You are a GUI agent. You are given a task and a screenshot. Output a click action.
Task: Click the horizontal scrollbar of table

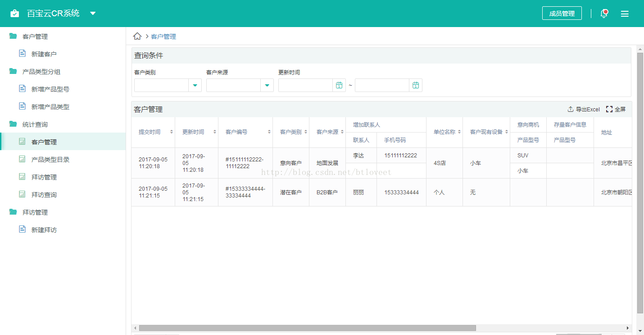pyautogui.click(x=307, y=328)
